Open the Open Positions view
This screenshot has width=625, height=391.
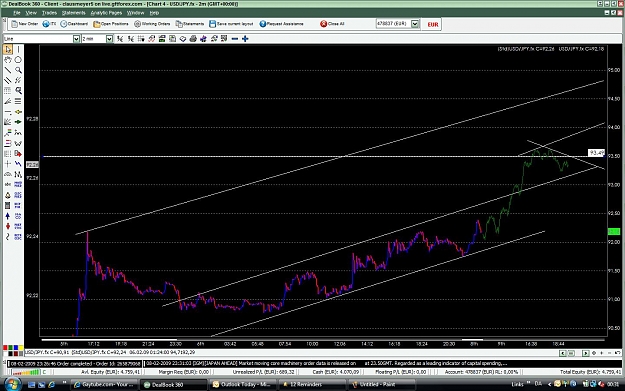(x=111, y=24)
